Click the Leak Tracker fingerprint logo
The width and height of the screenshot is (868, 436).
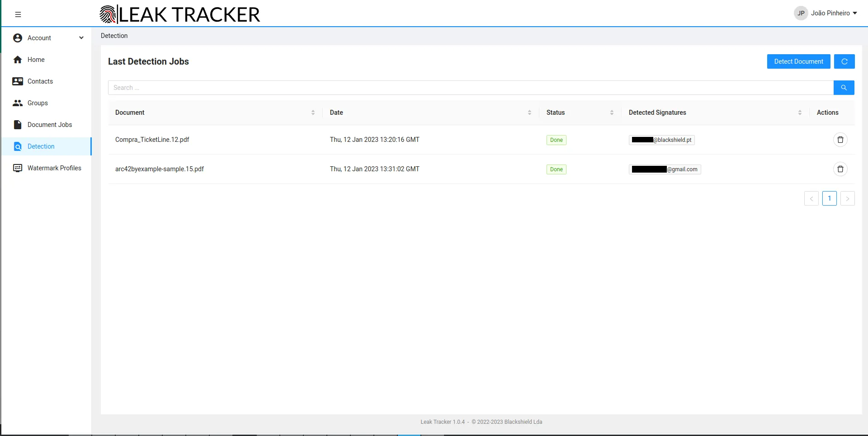pyautogui.click(x=108, y=14)
